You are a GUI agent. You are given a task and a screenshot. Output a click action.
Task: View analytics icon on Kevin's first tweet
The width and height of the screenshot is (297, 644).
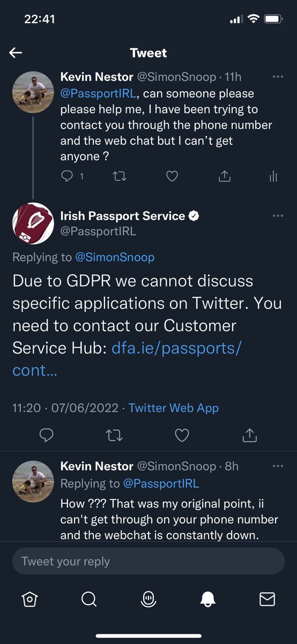[x=273, y=175]
